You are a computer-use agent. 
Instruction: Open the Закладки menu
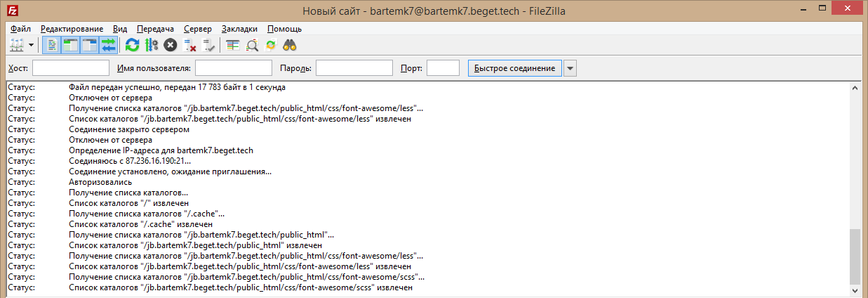[239, 29]
